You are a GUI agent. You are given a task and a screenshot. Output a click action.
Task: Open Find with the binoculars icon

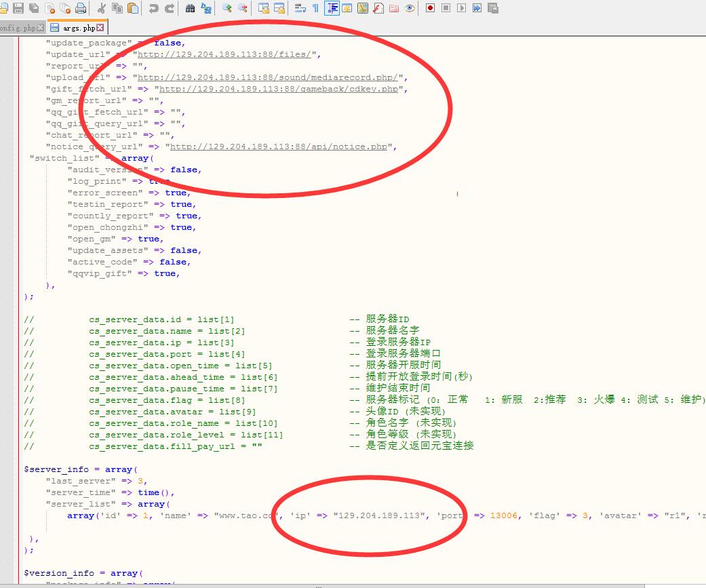(190, 8)
